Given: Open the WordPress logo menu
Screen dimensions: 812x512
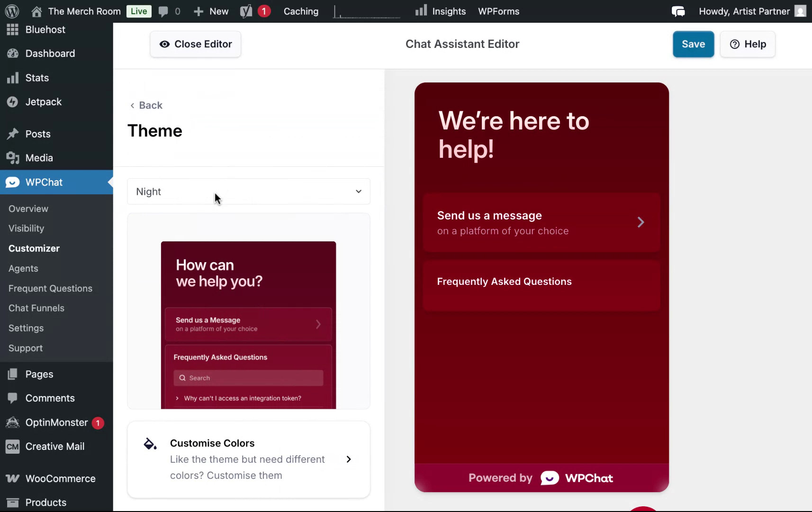Looking at the screenshot, I should (x=11, y=11).
